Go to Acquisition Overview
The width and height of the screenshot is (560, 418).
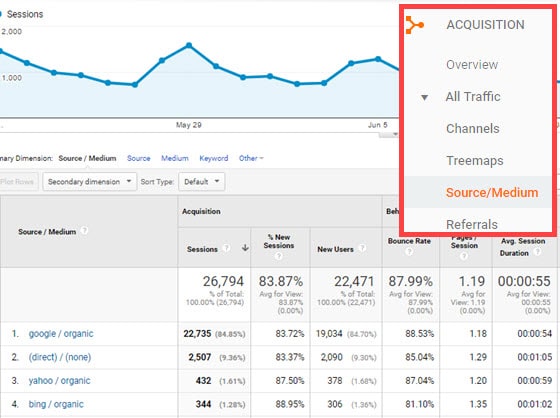(x=472, y=65)
